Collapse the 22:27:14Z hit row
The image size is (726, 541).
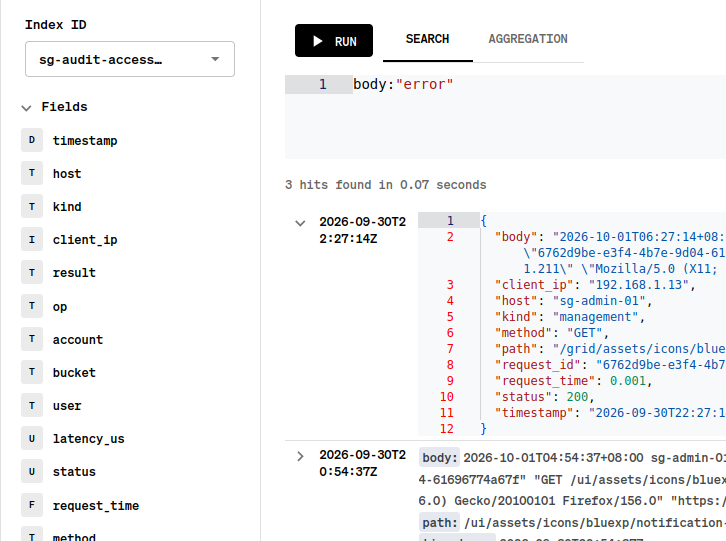tap(300, 223)
